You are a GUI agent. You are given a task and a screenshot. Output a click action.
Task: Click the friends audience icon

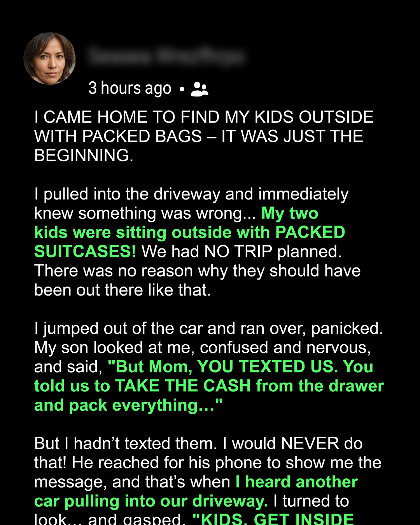(199, 89)
